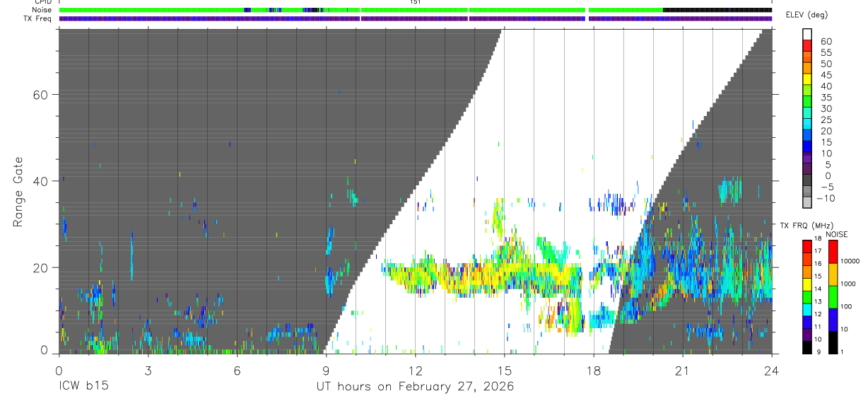Click the '14' label on the TX FRQ scale
868x401 pixels.
pos(818,289)
